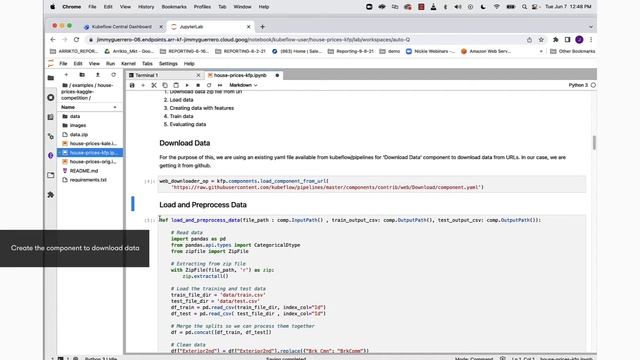The image size is (640, 360).
Task: Expand hidden bookmarks overflow arrow
Action: coord(541,51)
